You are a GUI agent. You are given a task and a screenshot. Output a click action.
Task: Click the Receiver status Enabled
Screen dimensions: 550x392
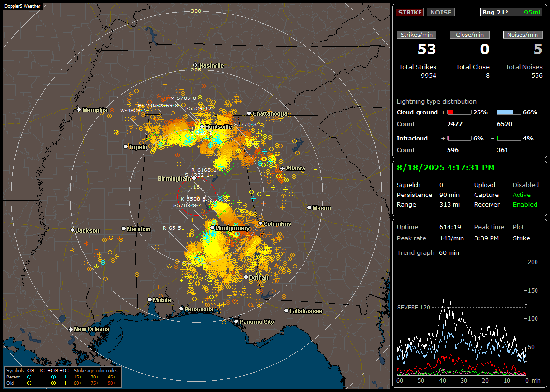tap(525, 205)
